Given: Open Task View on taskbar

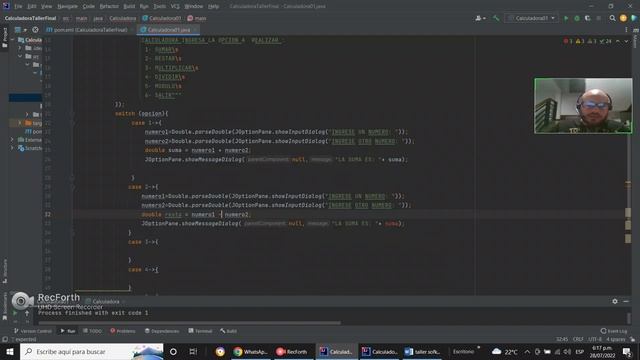Looking at the screenshot, I should tap(193, 351).
